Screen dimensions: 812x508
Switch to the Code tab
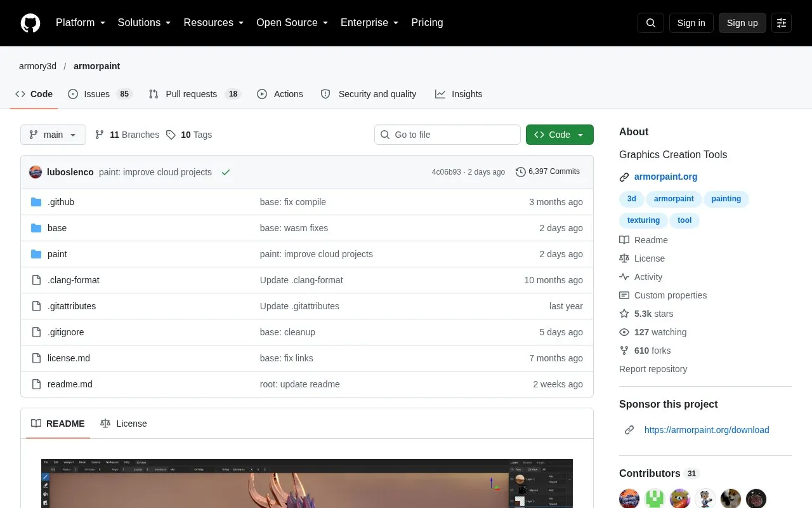[34, 94]
